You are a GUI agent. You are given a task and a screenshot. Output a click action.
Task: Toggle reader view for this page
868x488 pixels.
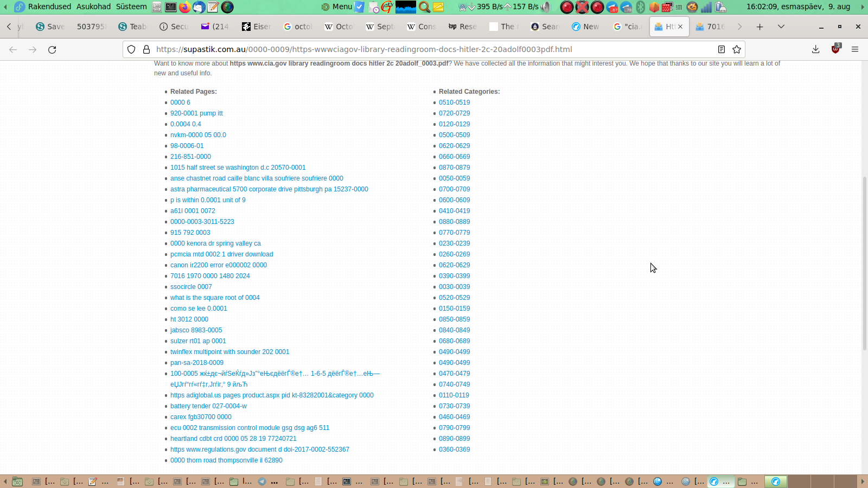pos(722,49)
